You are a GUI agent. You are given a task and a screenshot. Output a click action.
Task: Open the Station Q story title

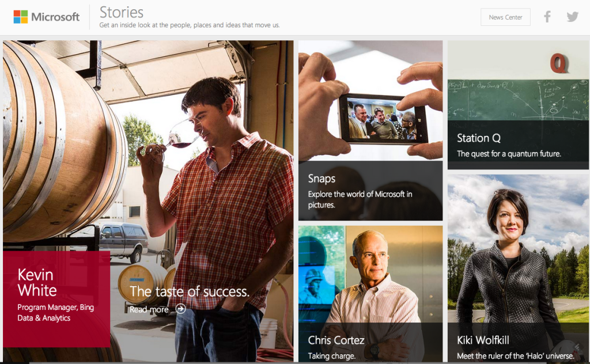[x=479, y=138]
